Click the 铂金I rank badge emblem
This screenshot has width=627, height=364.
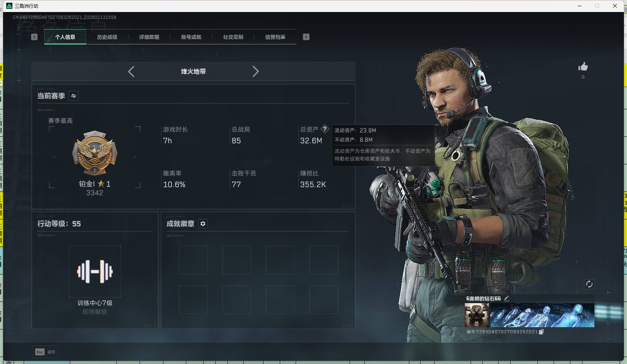(95, 153)
